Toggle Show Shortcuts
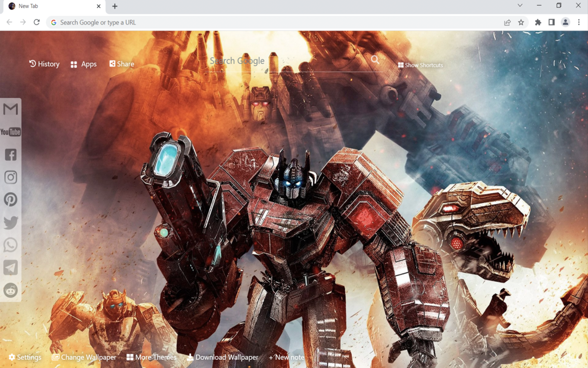The height and width of the screenshot is (368, 588). (420, 65)
